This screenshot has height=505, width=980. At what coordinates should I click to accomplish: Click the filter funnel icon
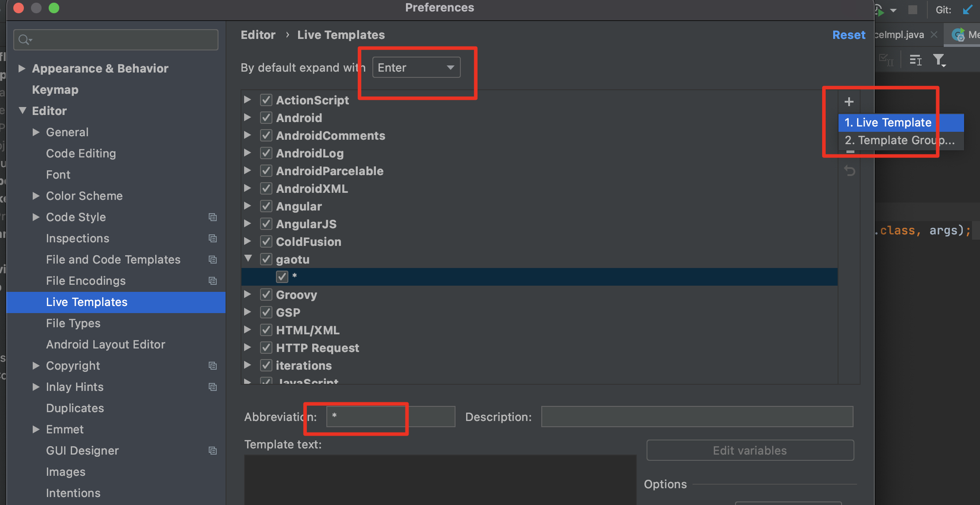tap(939, 60)
